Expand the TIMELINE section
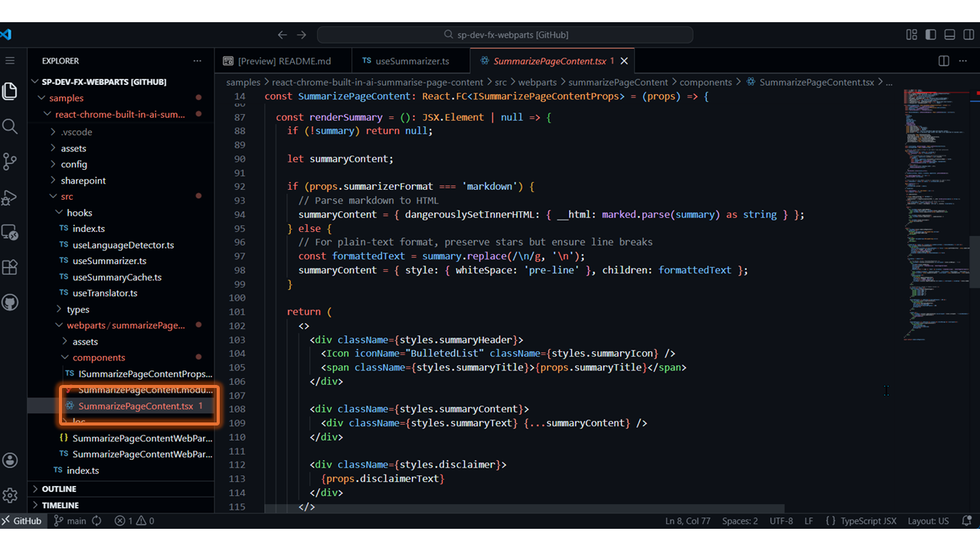980x551 pixels. point(60,505)
